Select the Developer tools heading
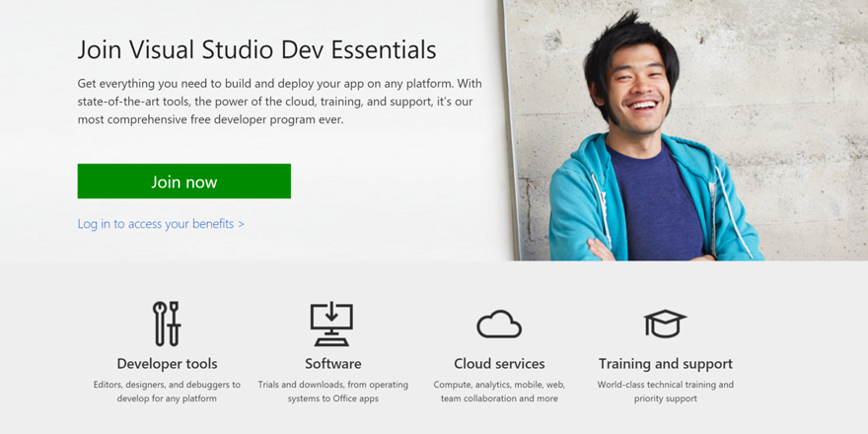The height and width of the screenshot is (434, 868). click(x=167, y=364)
